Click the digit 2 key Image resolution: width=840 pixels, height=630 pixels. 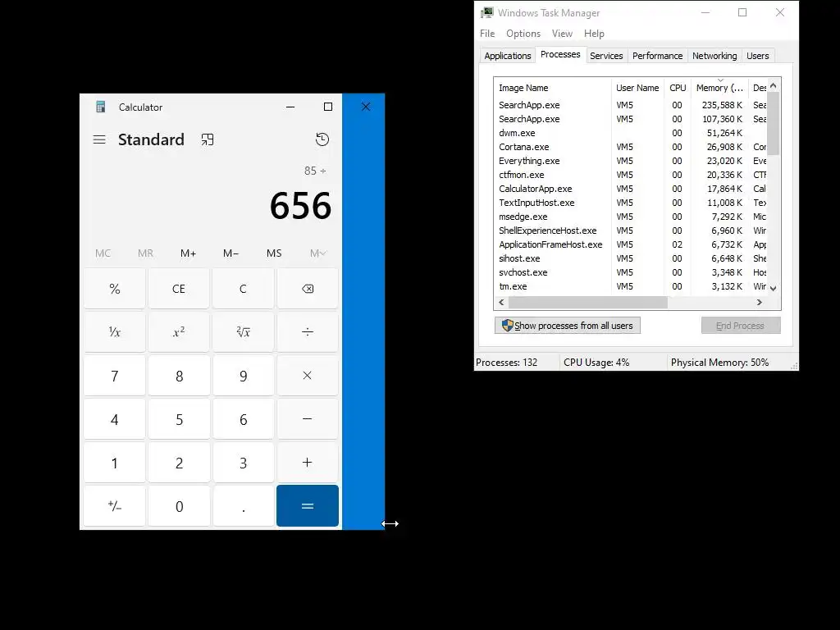click(179, 463)
